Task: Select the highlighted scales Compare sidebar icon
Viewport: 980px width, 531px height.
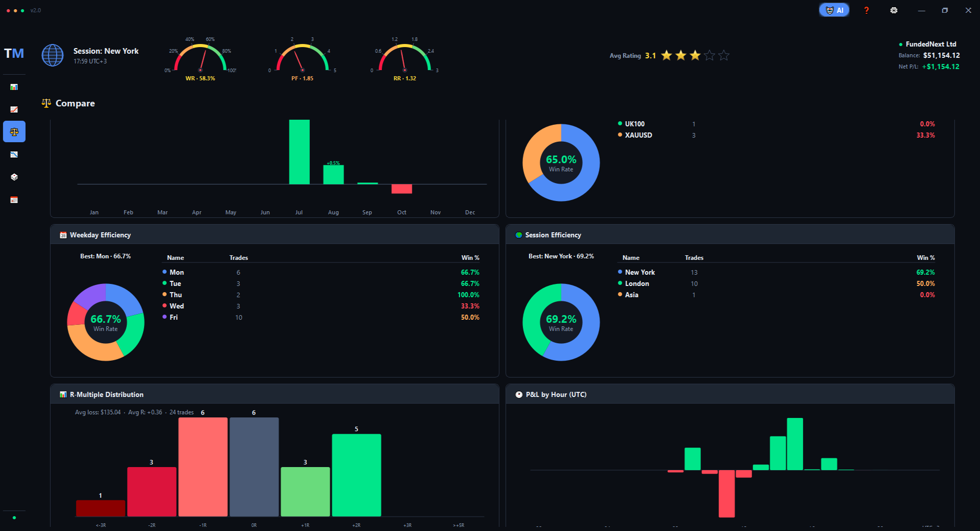Action: (x=14, y=132)
